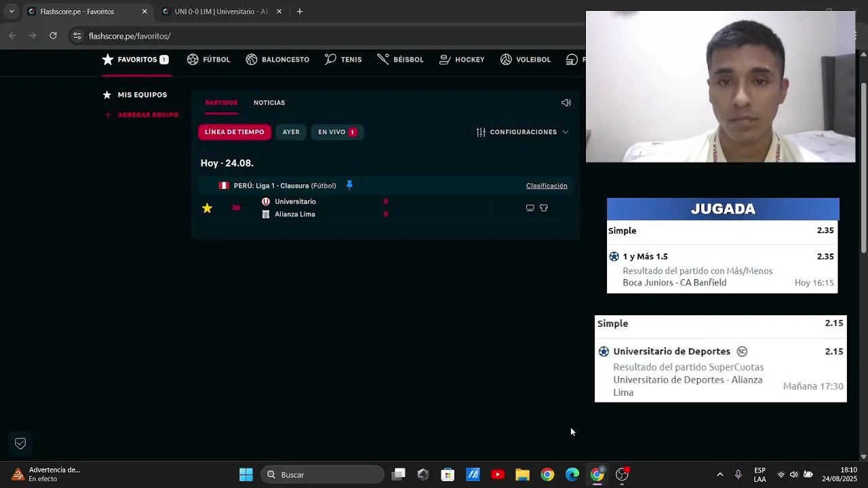
Task: Open Google Chrome from taskbar
Action: (x=547, y=474)
